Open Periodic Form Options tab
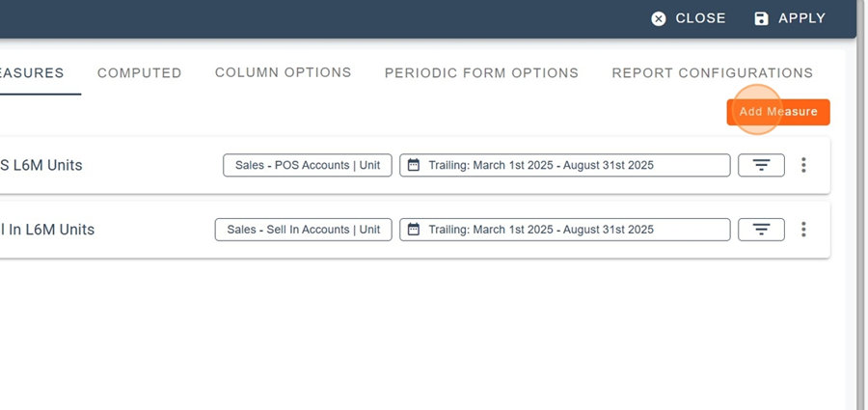Screen dimensions: 868x410 coord(481,72)
